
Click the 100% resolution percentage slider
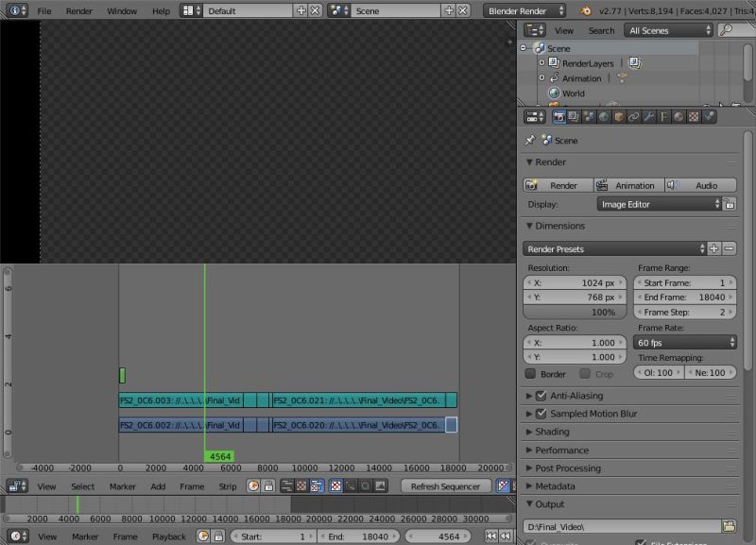coord(576,313)
